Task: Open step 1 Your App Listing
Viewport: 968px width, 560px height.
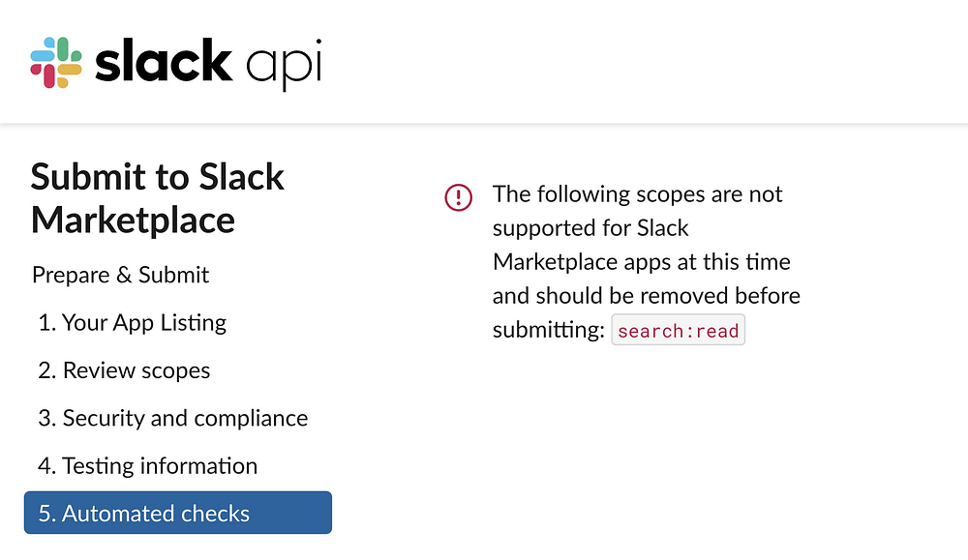Action: [x=132, y=322]
